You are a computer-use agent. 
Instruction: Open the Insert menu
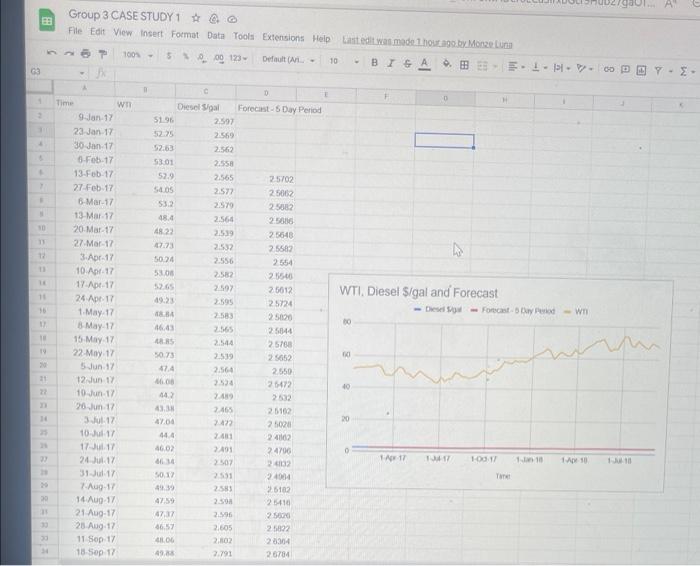coord(151,33)
